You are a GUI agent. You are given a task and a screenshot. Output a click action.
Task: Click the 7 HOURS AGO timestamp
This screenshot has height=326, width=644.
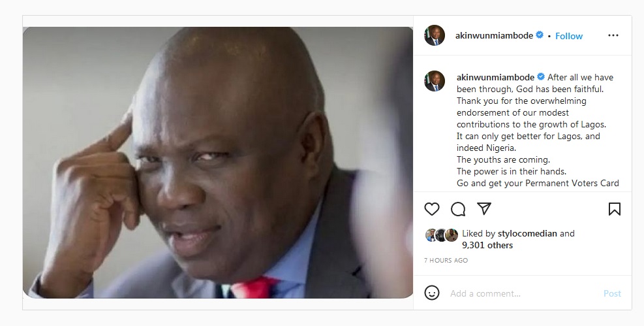coord(446,260)
